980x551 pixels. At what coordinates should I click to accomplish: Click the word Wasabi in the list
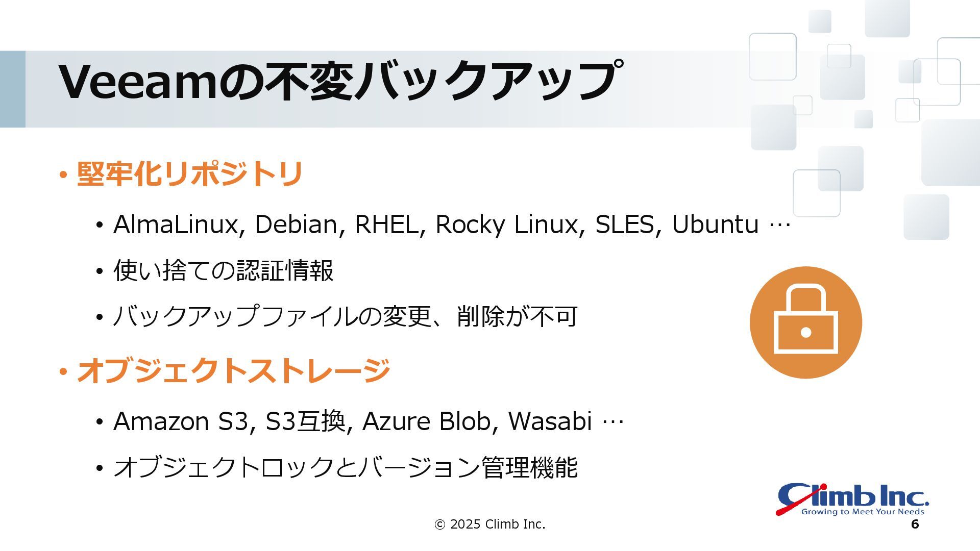pos(550,421)
